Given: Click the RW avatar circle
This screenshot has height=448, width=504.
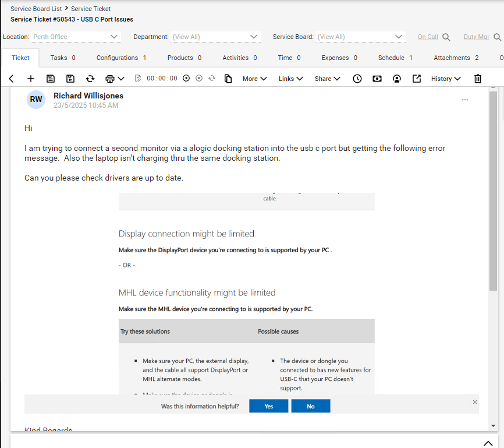Looking at the screenshot, I should pos(36,100).
